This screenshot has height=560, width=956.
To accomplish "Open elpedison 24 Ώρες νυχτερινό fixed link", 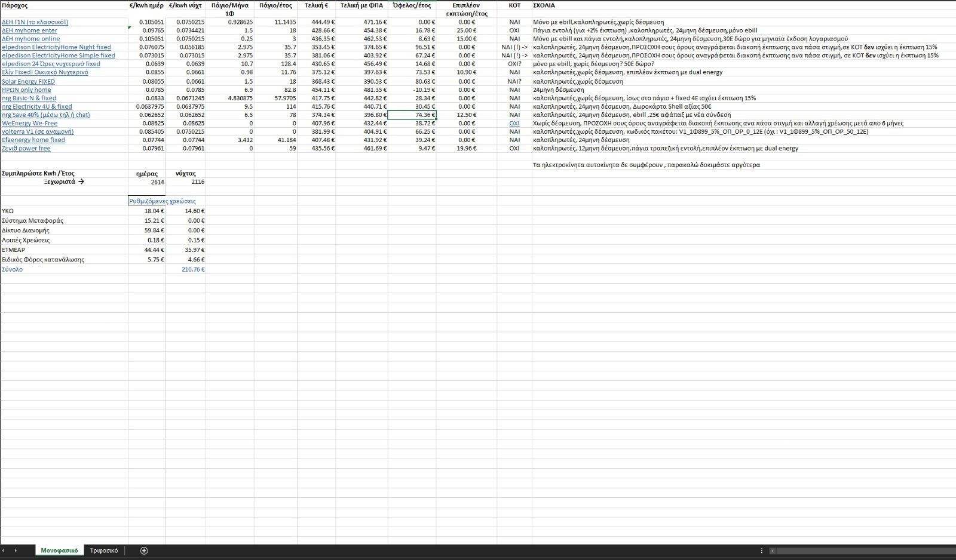I will 51,64.
